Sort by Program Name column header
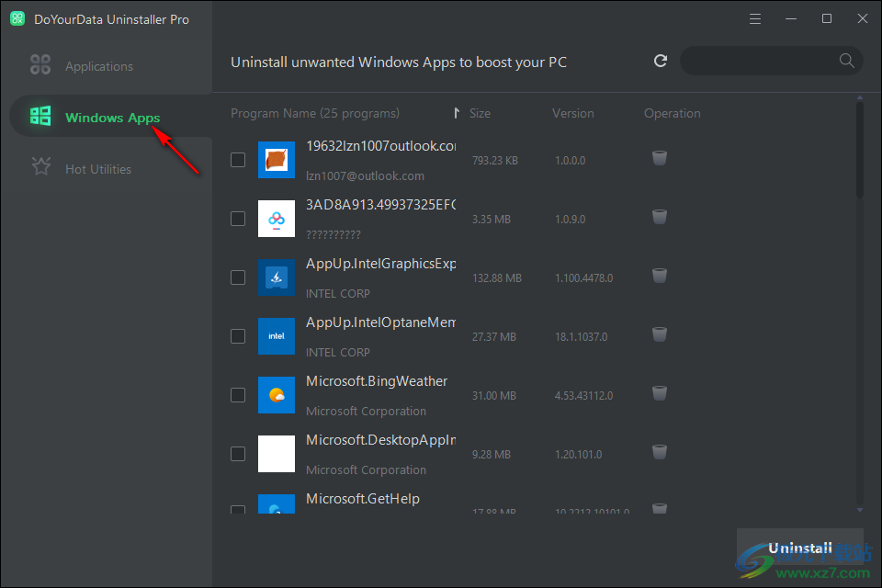Viewport: 882px width, 588px height. (x=315, y=113)
